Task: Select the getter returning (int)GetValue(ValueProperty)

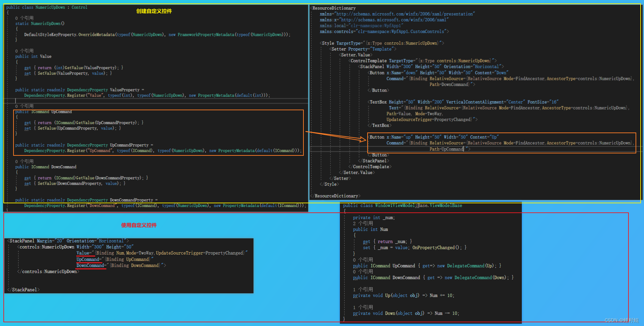Action: coord(74,68)
